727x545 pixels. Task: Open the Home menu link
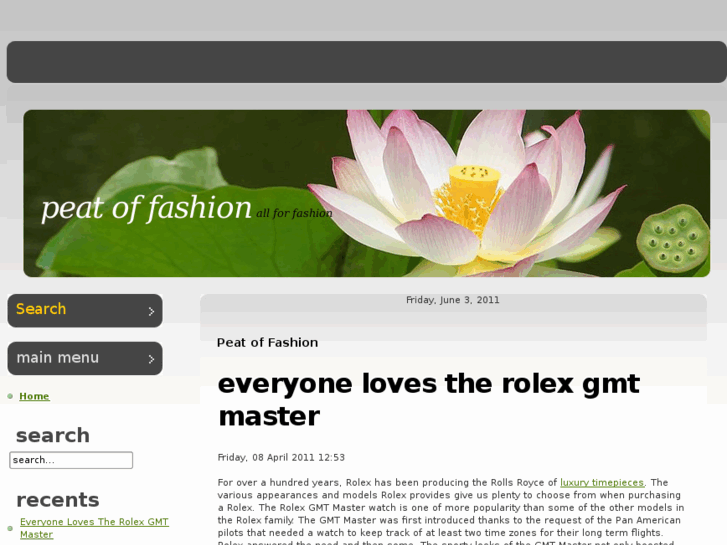[x=34, y=396]
